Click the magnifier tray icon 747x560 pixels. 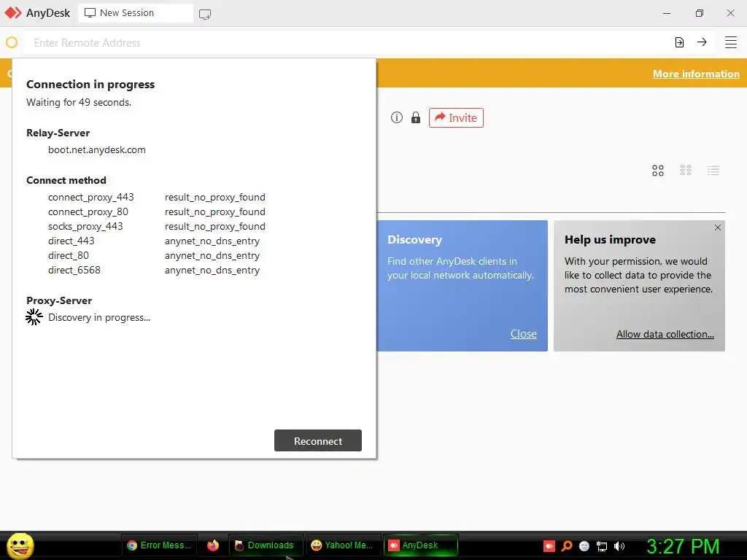pyautogui.click(x=567, y=546)
